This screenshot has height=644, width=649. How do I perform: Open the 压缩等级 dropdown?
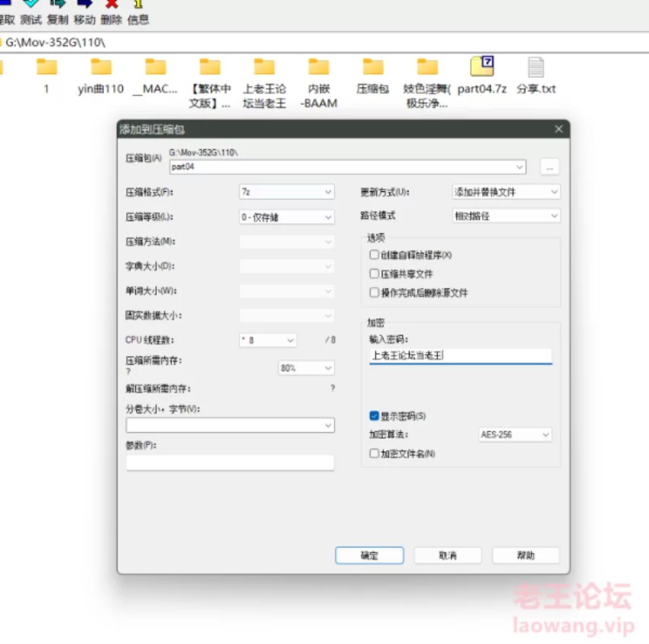pos(287,217)
